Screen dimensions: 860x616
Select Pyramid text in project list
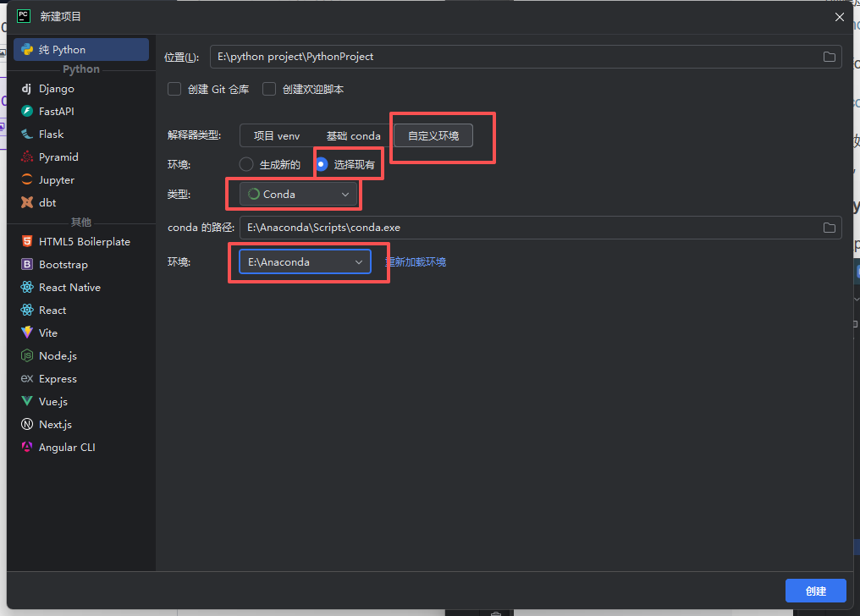click(58, 157)
